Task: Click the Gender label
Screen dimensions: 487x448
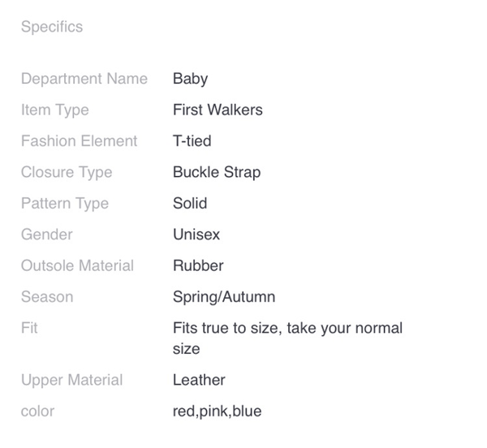Action: tap(46, 235)
